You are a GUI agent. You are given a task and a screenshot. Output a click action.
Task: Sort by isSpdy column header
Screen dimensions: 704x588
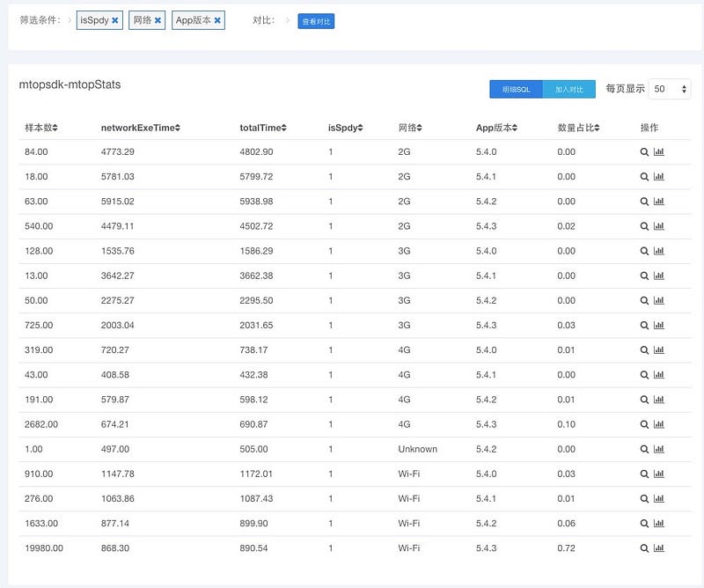(x=345, y=128)
